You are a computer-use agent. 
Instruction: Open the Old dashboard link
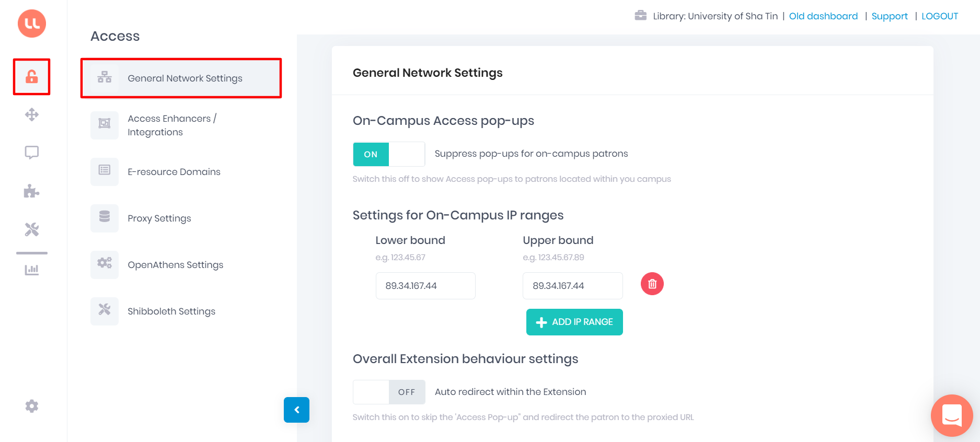(823, 16)
